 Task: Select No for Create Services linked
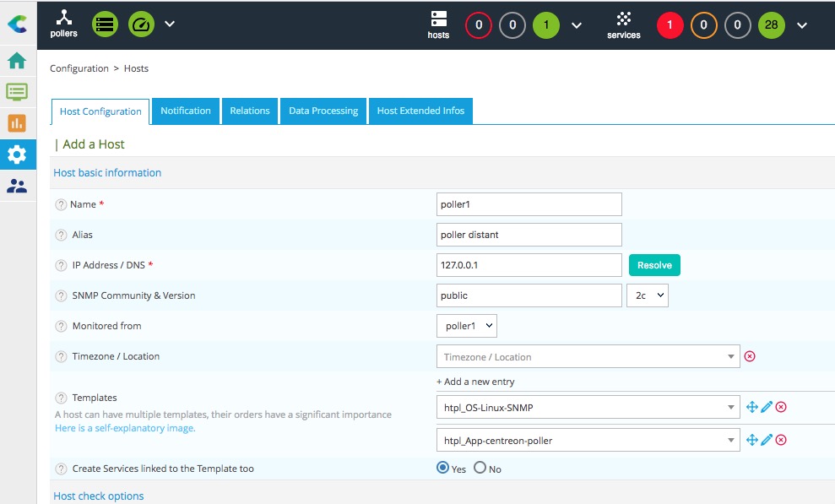pyautogui.click(x=480, y=468)
